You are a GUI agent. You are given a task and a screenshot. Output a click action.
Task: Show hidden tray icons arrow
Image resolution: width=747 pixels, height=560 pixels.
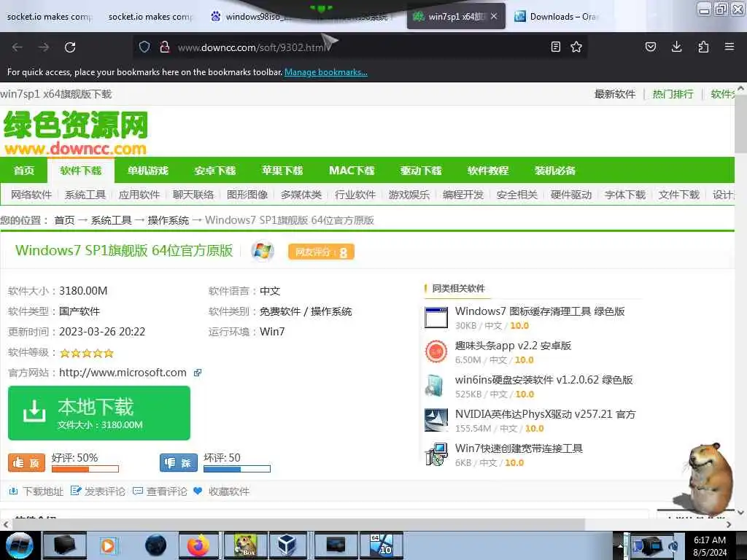[x=620, y=545]
